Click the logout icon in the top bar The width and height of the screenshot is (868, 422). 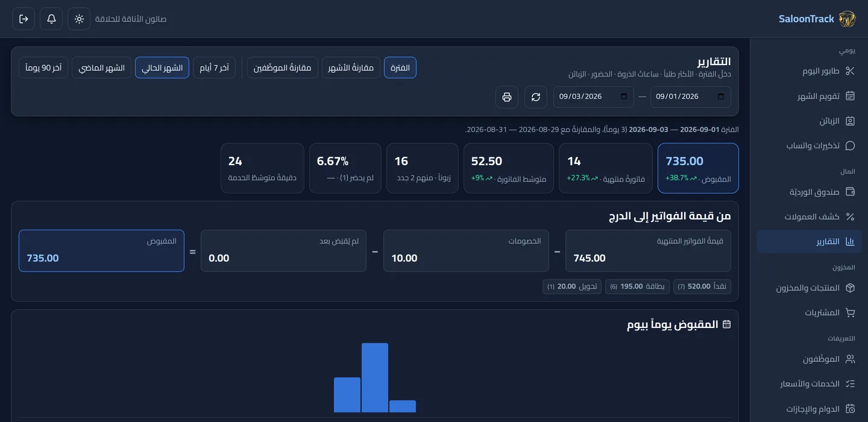(x=24, y=19)
